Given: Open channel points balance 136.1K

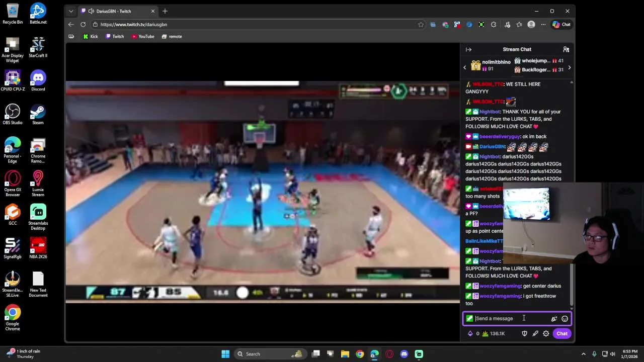Looking at the screenshot, I should (x=493, y=333).
